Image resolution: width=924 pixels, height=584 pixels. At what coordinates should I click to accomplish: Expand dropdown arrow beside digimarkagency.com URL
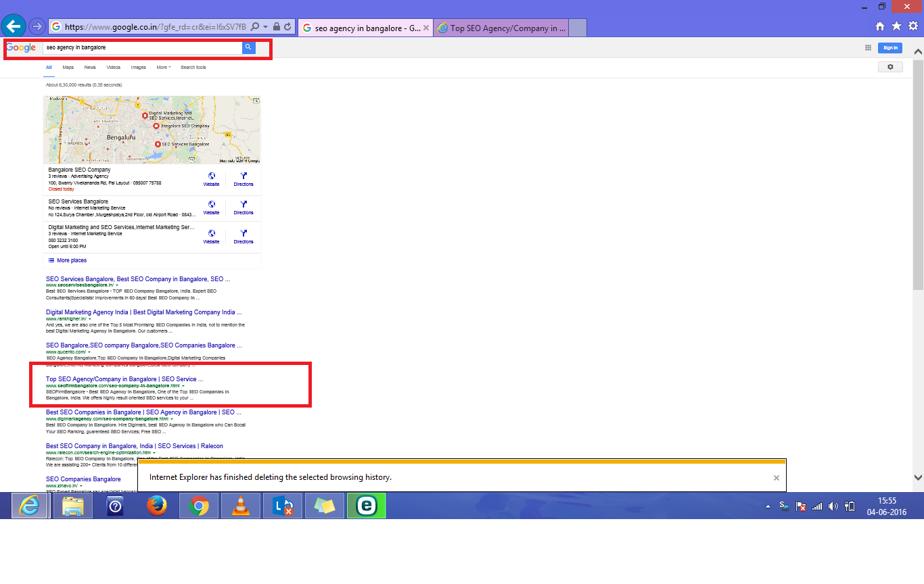171,418
